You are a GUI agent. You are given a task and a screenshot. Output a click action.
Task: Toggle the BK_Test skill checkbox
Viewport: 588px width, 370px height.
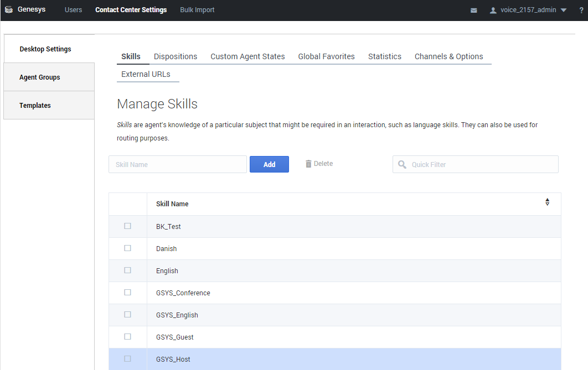pyautogui.click(x=127, y=226)
